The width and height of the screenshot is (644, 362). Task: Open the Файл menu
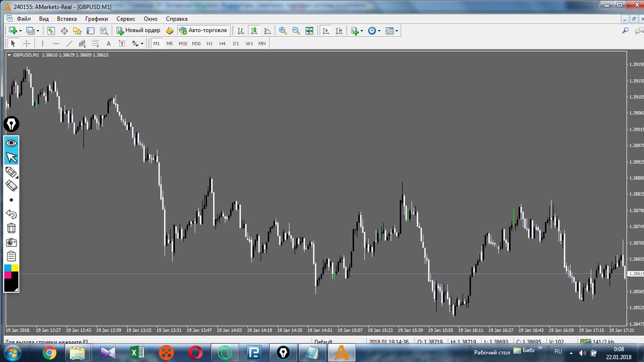24,19
